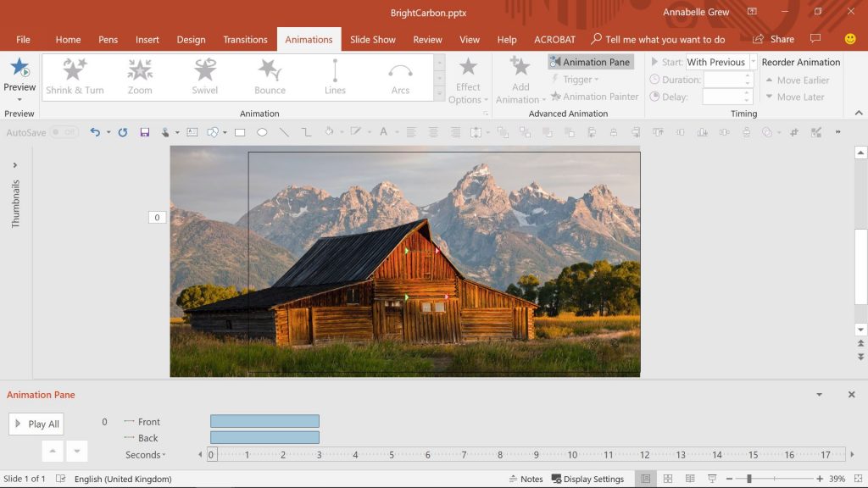Apply the Arcs motion path

(400, 76)
